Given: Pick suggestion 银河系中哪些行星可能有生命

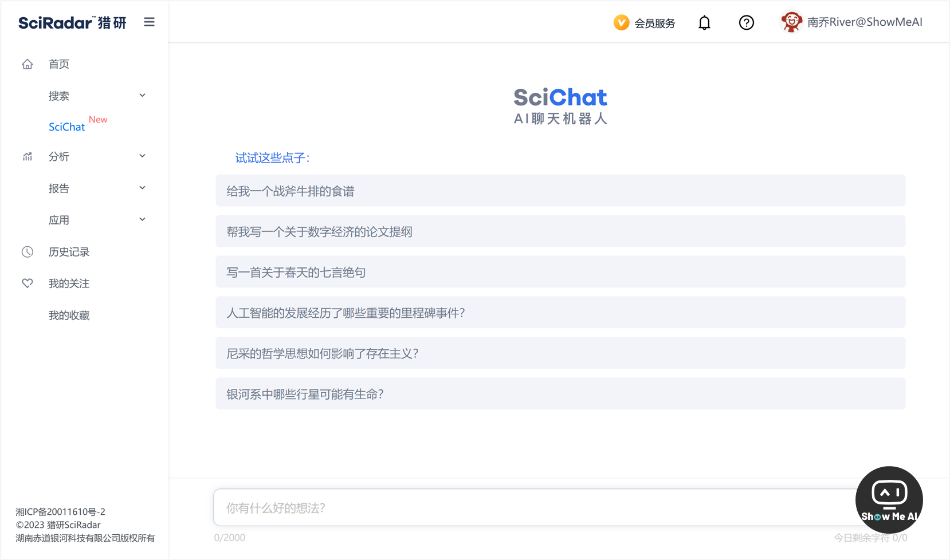Looking at the screenshot, I should click(560, 394).
